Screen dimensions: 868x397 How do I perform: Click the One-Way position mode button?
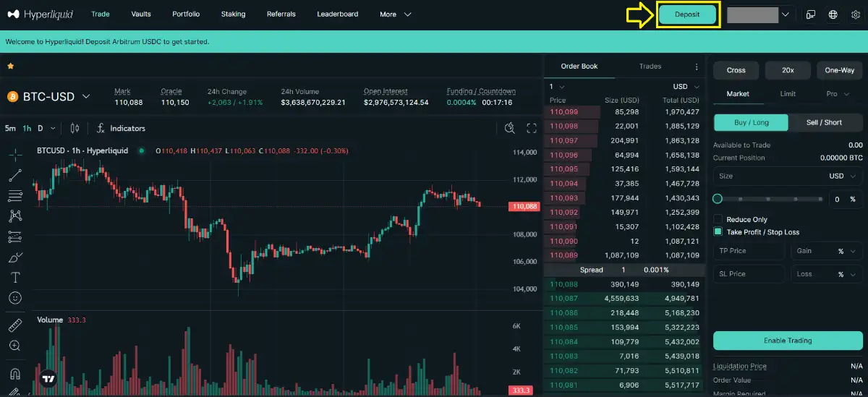pos(840,70)
